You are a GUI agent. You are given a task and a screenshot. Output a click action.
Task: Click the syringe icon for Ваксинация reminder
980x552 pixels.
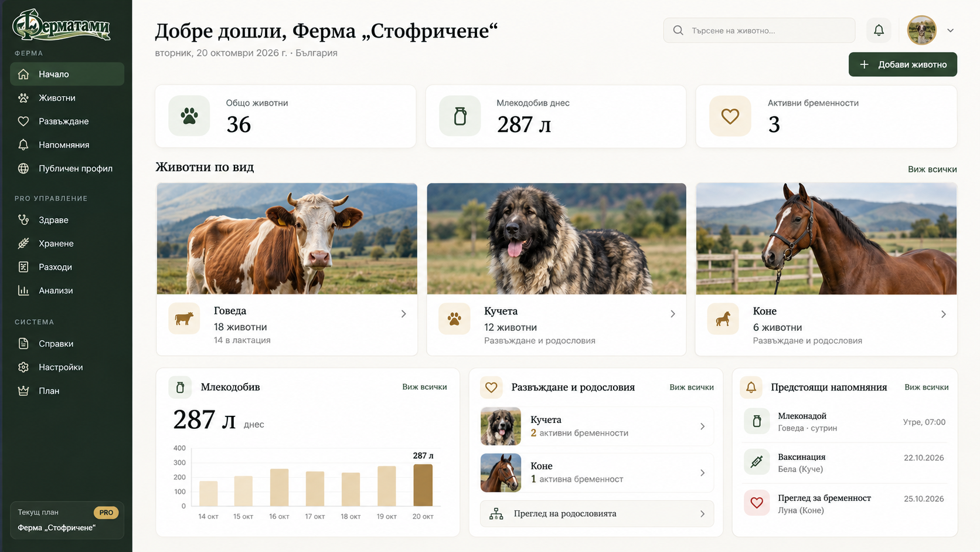pyautogui.click(x=757, y=462)
